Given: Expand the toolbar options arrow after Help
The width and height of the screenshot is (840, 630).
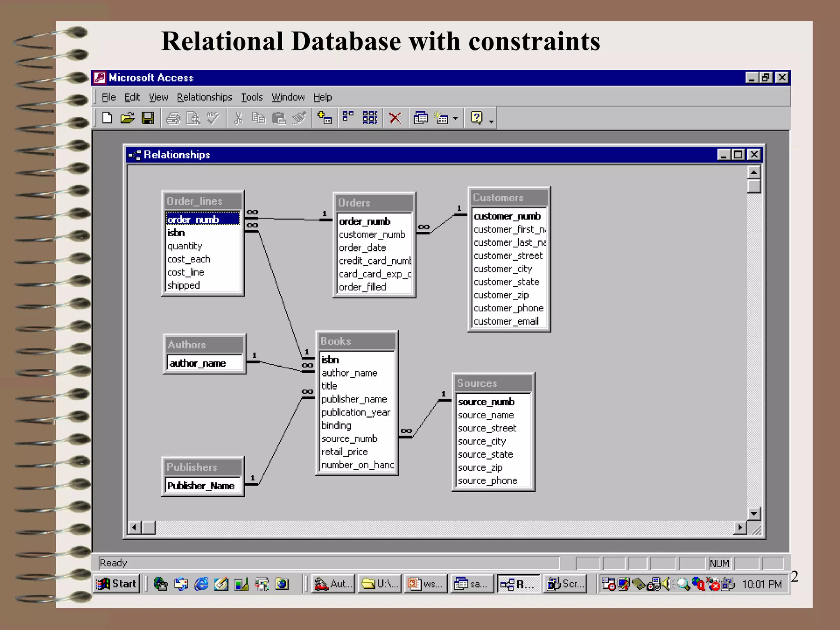Looking at the screenshot, I should 491,121.
